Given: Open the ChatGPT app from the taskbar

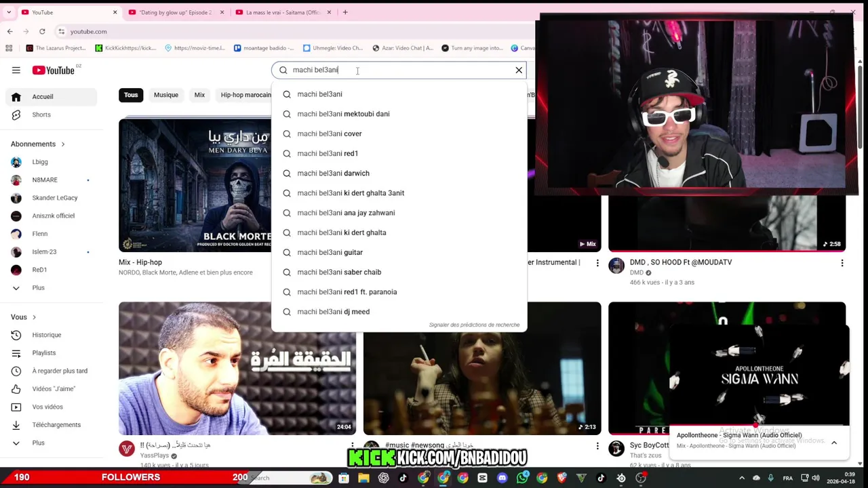Looking at the screenshot, I should pos(383,478).
